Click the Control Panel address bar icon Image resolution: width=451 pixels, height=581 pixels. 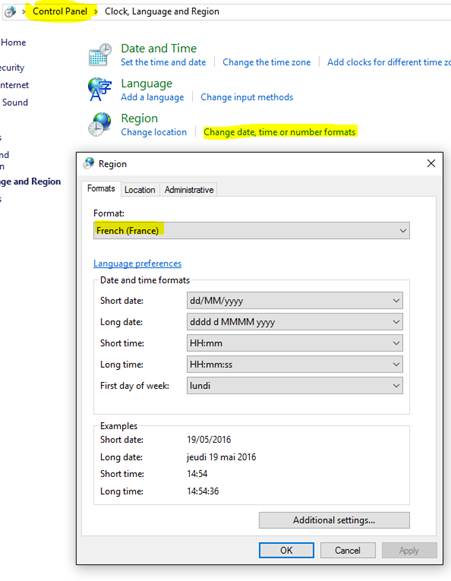coord(10,11)
